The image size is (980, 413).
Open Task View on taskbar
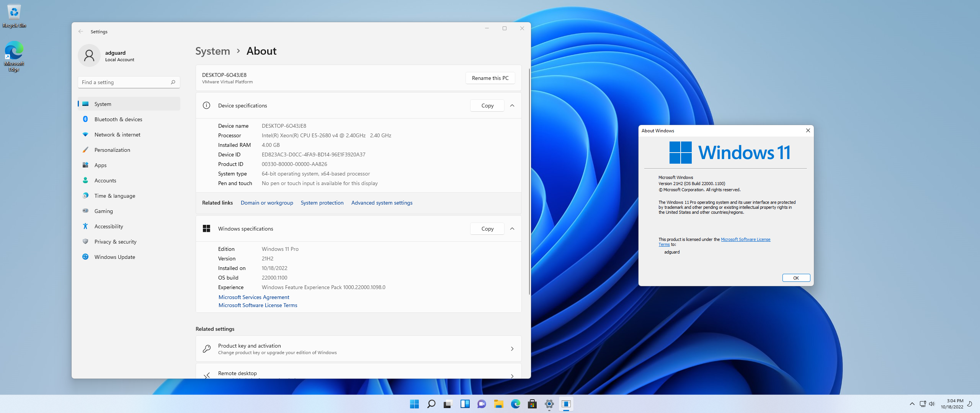[x=448, y=404]
